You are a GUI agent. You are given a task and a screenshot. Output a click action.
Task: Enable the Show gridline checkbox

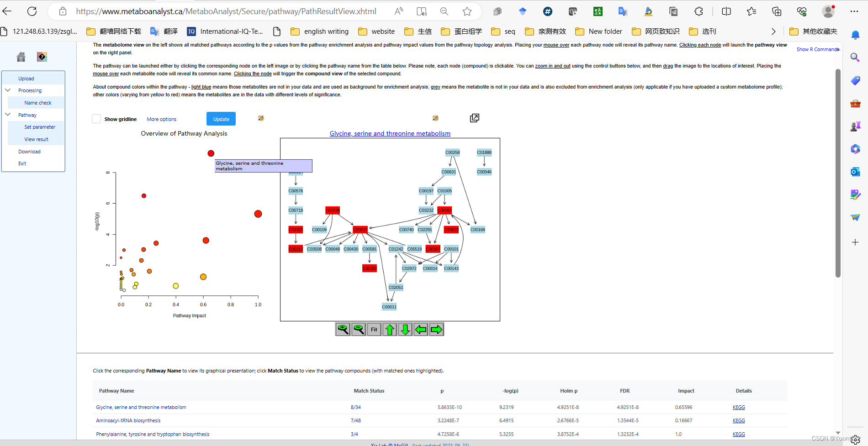(96, 119)
